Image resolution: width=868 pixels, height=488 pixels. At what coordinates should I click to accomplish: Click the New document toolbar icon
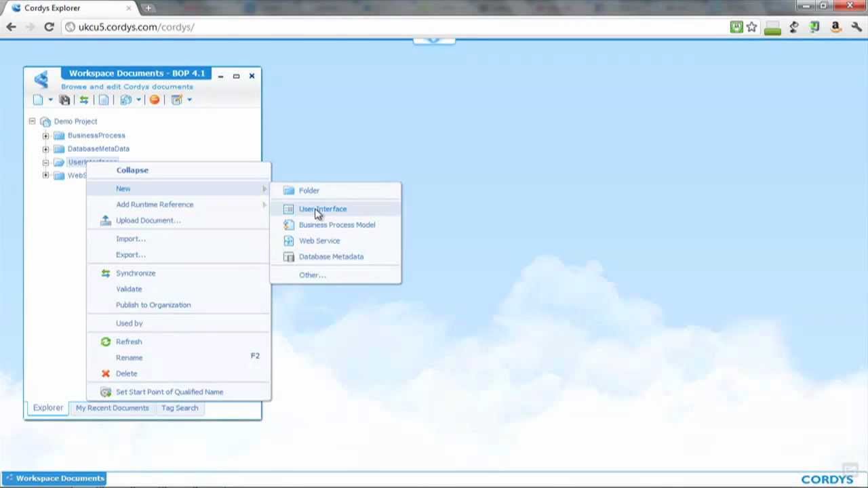click(x=38, y=100)
